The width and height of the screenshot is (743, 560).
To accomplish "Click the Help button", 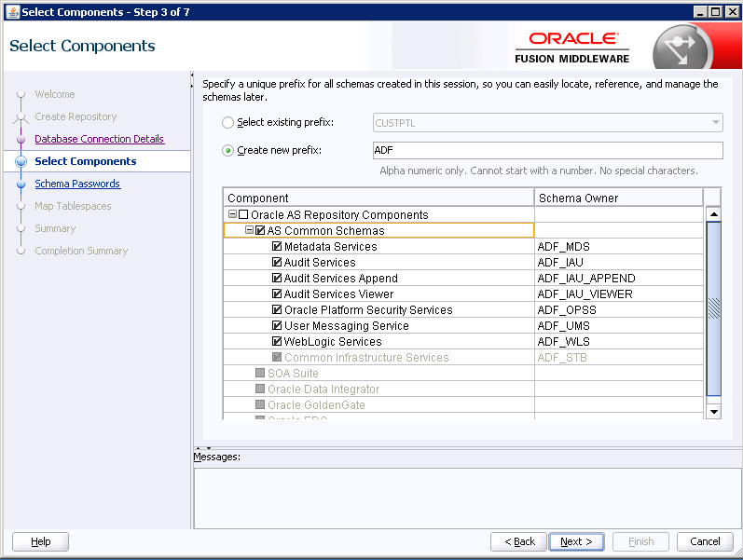I will pyautogui.click(x=40, y=541).
